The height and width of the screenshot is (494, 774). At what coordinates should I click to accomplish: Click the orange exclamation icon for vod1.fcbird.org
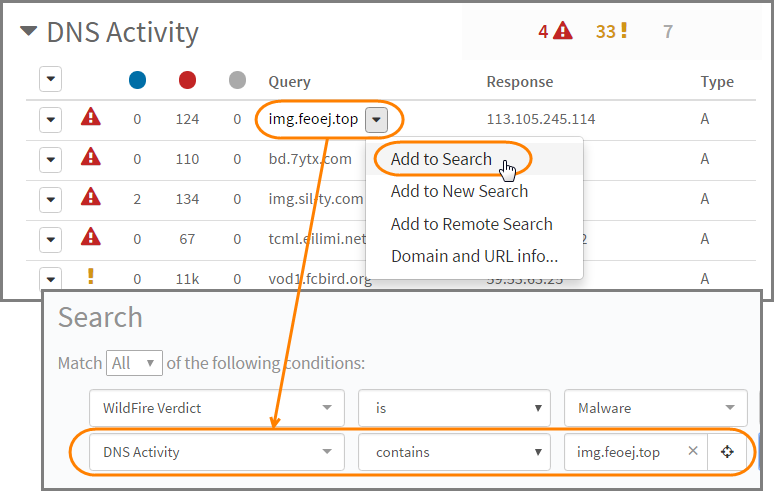[x=91, y=277]
